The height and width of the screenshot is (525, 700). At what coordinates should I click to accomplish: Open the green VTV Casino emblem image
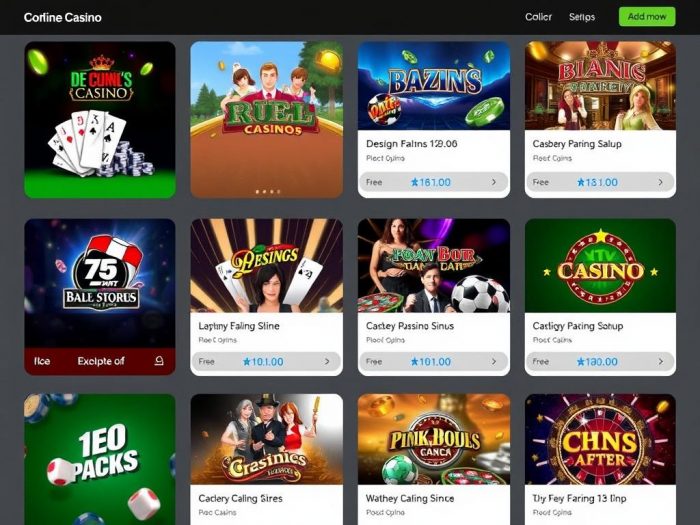pos(600,266)
